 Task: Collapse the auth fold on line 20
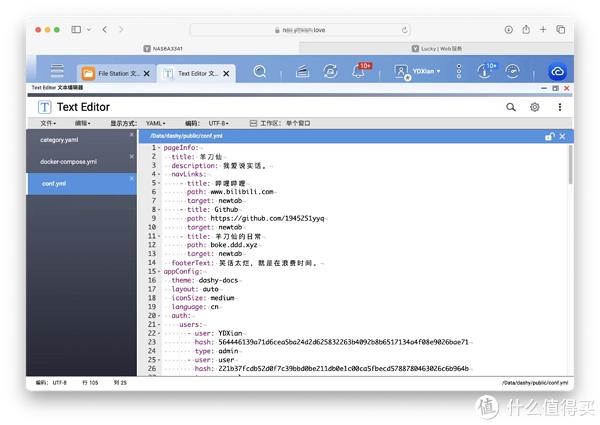coord(159,316)
